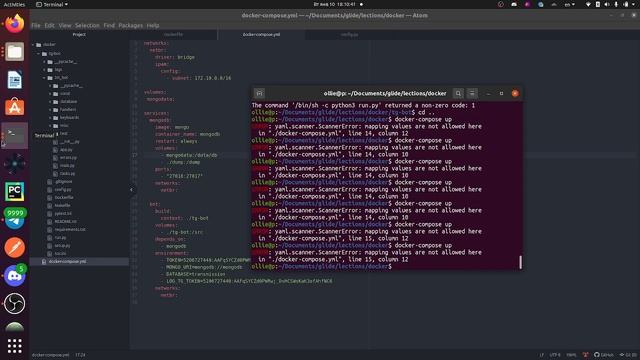
Task: Open the Find menu in Atom
Action: click(x=109, y=25)
